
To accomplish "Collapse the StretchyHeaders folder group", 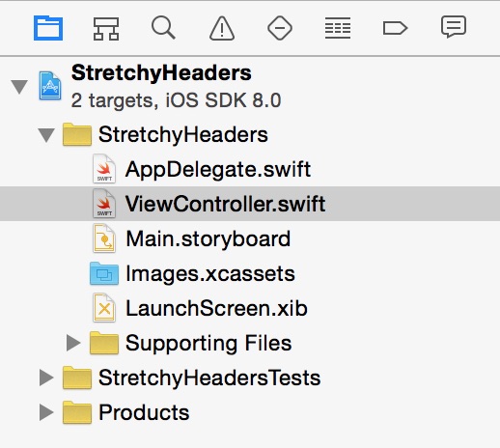I will tap(46, 135).
